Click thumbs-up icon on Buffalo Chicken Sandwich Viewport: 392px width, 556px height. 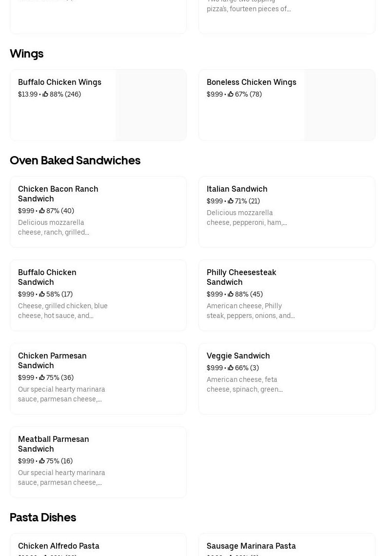click(42, 294)
